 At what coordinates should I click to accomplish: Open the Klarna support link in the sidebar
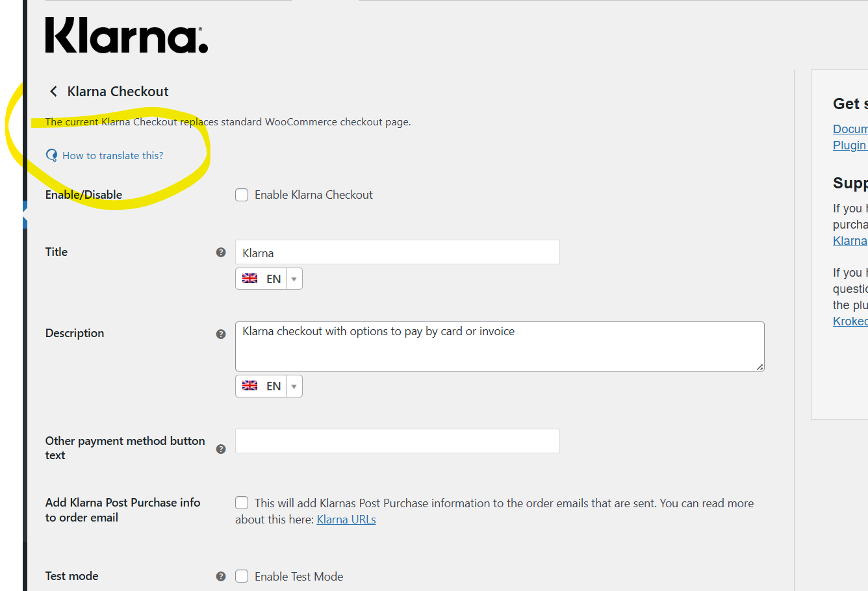click(850, 241)
